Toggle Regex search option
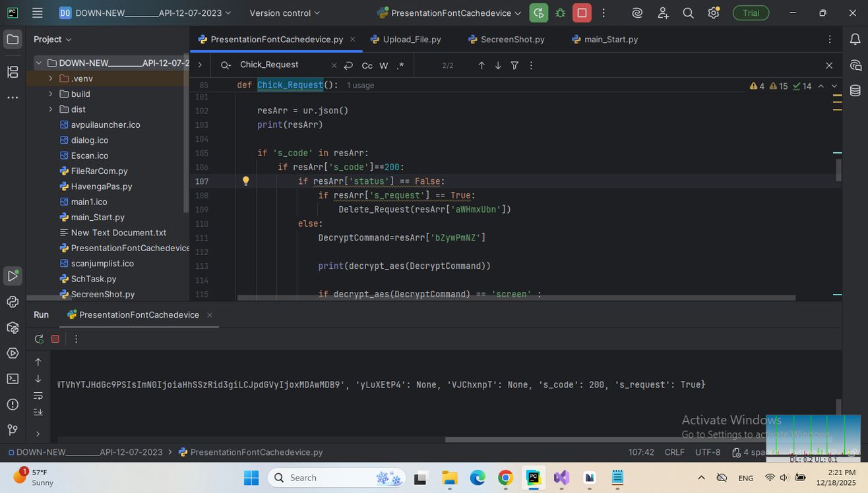This screenshot has height=493, width=868. (400, 65)
